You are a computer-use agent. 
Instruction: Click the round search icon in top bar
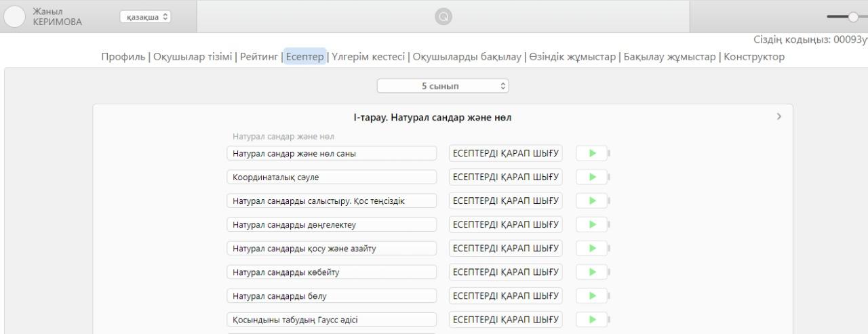click(443, 16)
